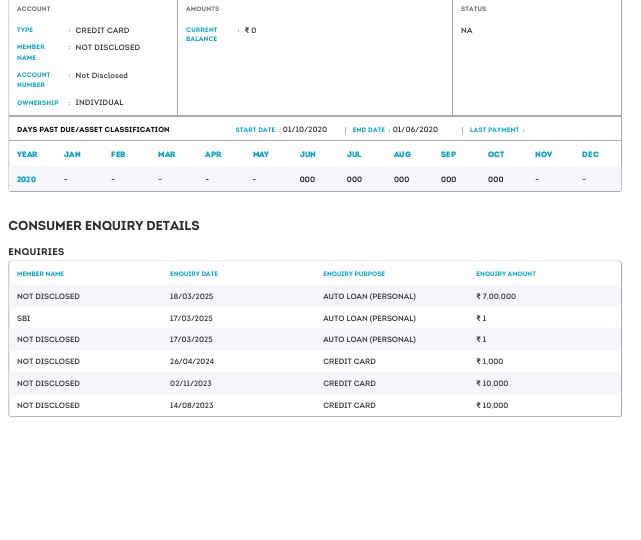Image resolution: width=641 pixels, height=540 pixels.
Task: Click the Enquiry Purpose column header
Action: click(354, 274)
